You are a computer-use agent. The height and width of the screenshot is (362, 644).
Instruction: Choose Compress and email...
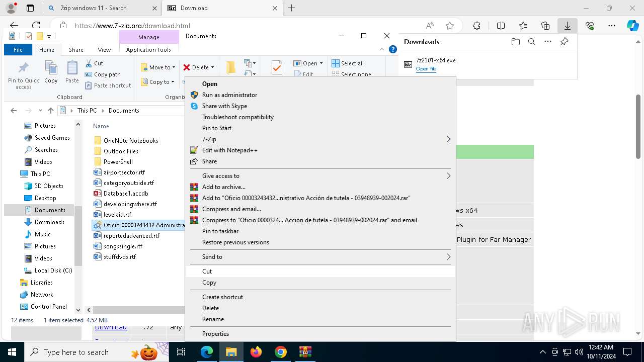coord(320,209)
